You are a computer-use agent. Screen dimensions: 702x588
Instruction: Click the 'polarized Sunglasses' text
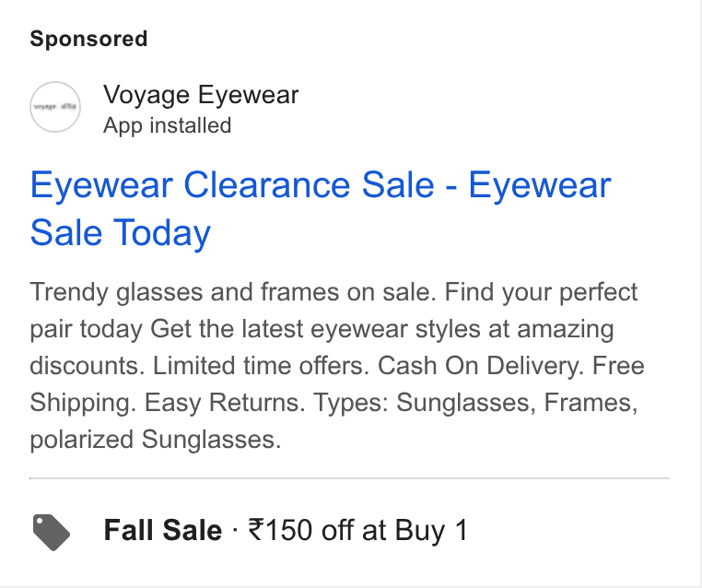156,440
